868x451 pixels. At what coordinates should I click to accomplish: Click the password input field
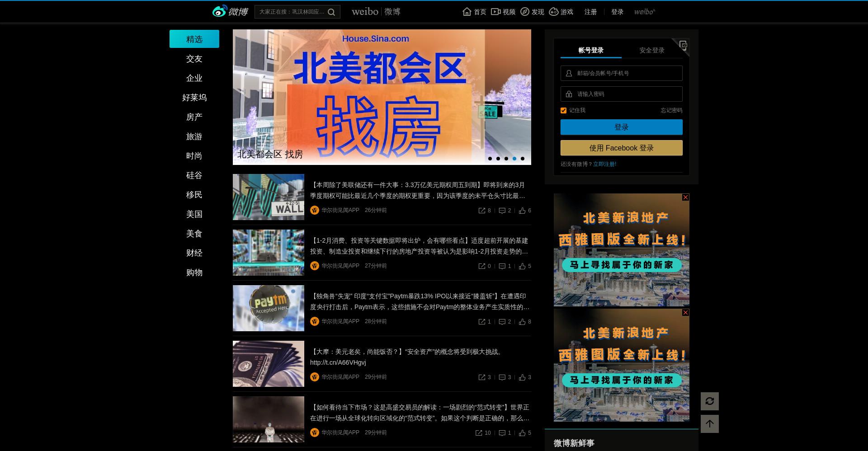tap(622, 94)
